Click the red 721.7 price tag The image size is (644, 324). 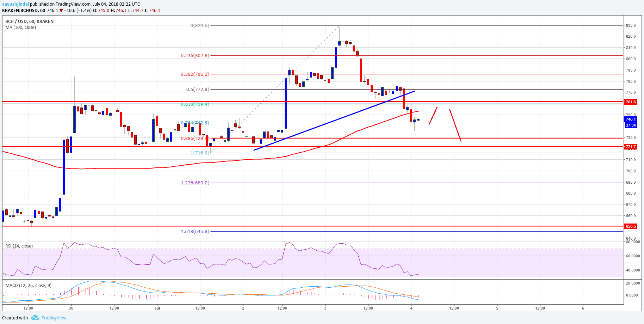point(630,147)
